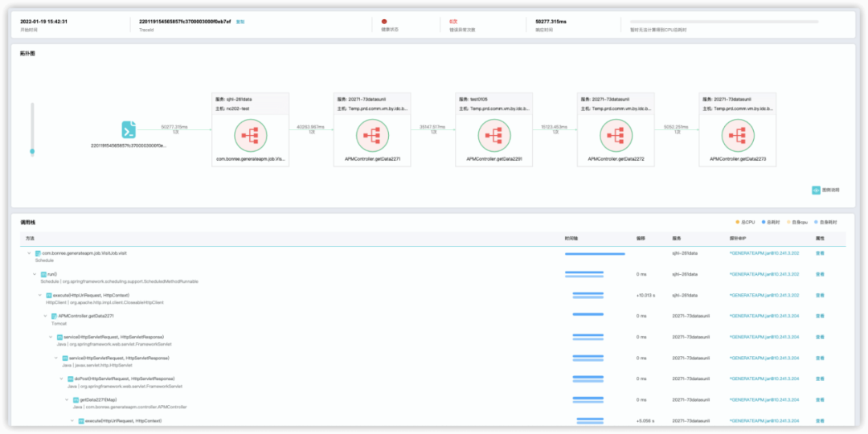Toggle the 总耗时 legend item
This screenshot has width=868, height=434.
770,222
